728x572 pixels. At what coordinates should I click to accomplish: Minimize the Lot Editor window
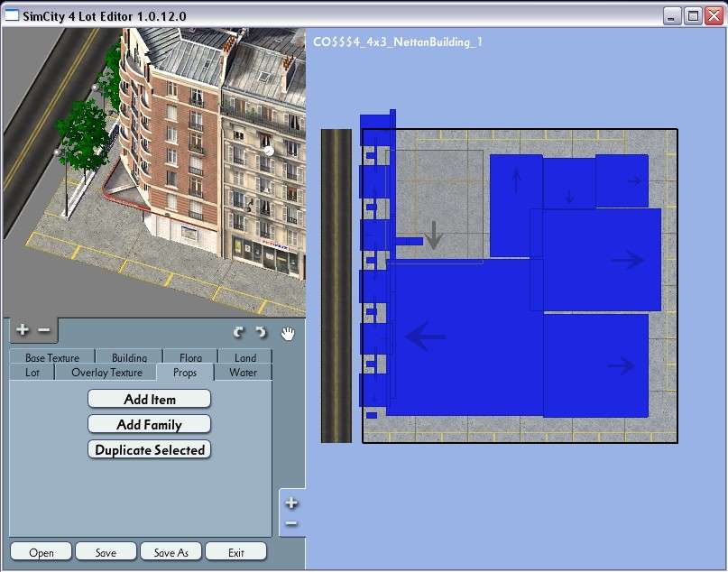(671, 16)
